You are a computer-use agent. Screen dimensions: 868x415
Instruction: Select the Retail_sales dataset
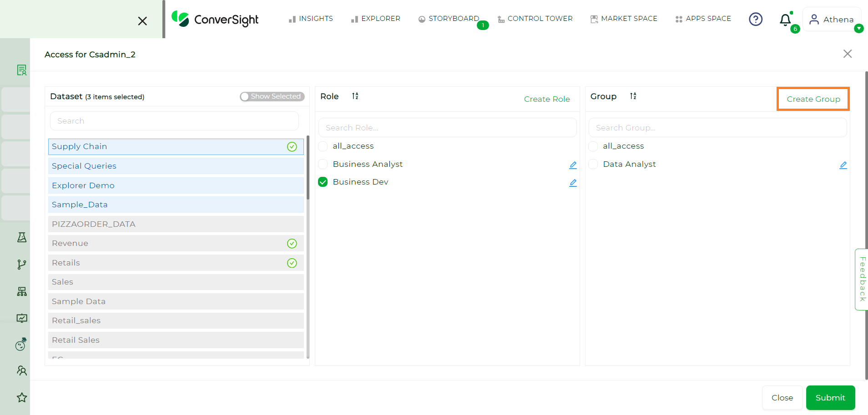point(176,320)
